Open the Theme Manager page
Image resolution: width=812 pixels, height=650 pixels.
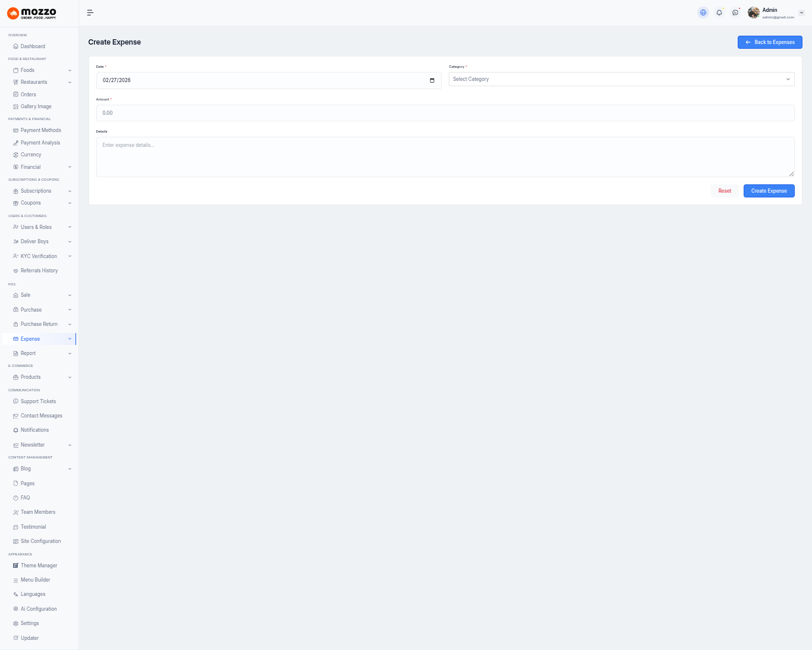[x=39, y=566]
